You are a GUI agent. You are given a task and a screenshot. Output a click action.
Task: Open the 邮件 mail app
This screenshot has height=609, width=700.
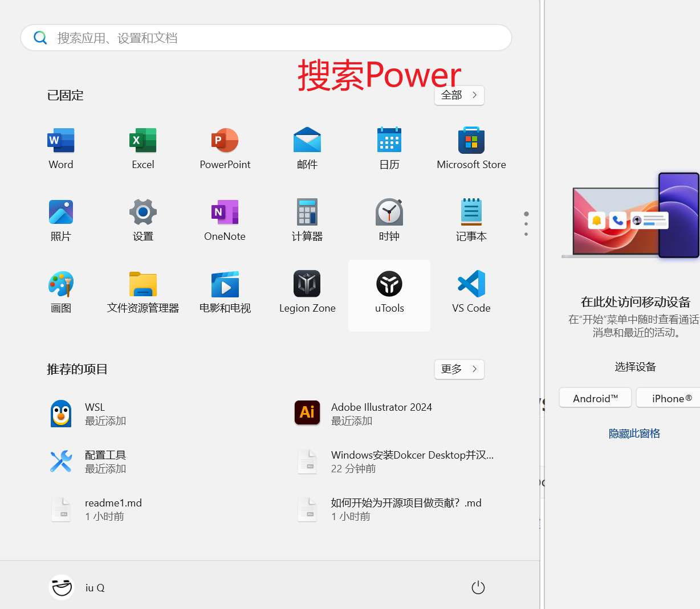[307, 149]
